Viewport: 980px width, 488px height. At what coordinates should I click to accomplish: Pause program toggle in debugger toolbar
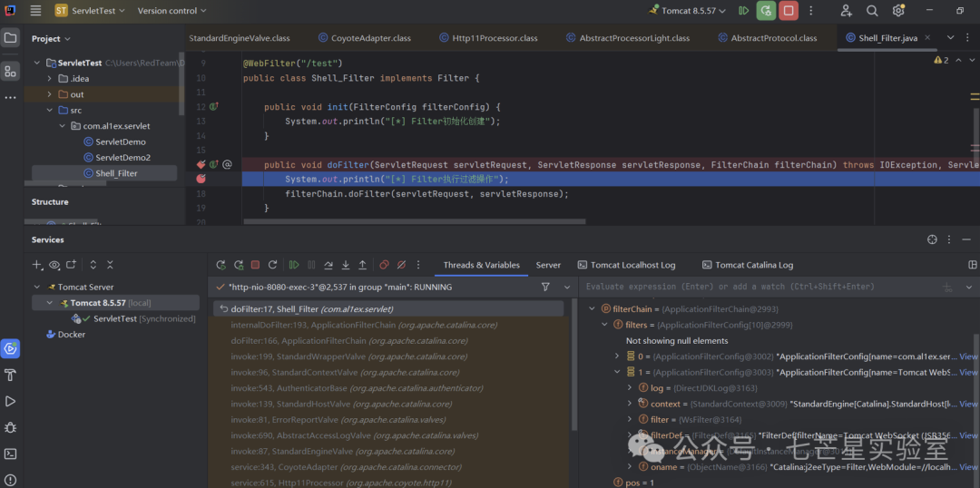click(311, 265)
